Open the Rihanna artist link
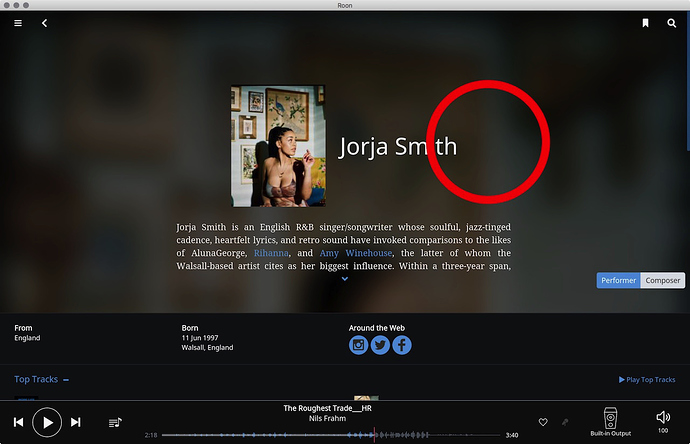The height and width of the screenshot is (444, 690). pyautogui.click(x=271, y=253)
